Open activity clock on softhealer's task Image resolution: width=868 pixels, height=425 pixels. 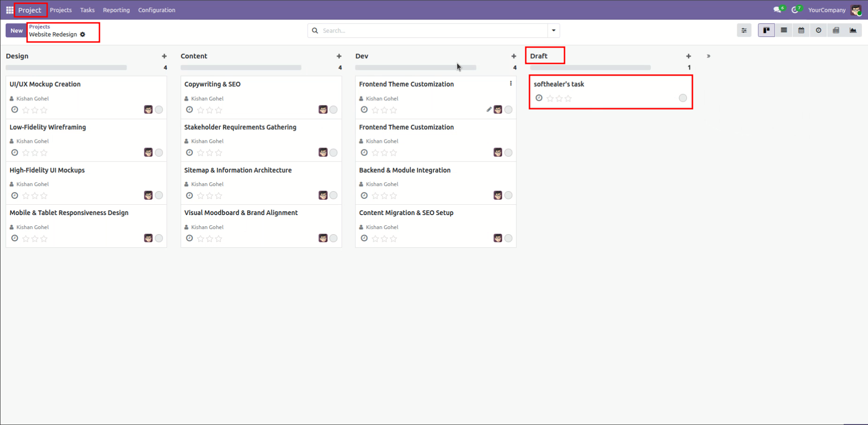pos(539,98)
